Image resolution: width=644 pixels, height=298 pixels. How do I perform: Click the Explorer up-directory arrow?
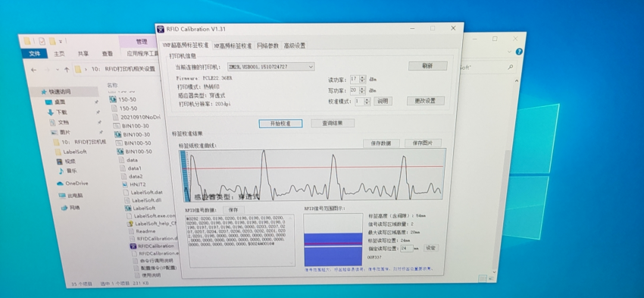click(67, 70)
